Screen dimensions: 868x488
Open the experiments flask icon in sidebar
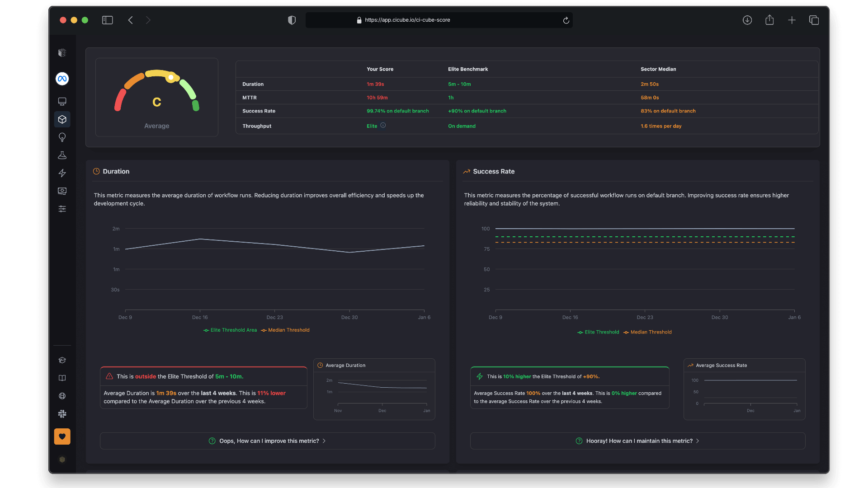click(x=62, y=155)
